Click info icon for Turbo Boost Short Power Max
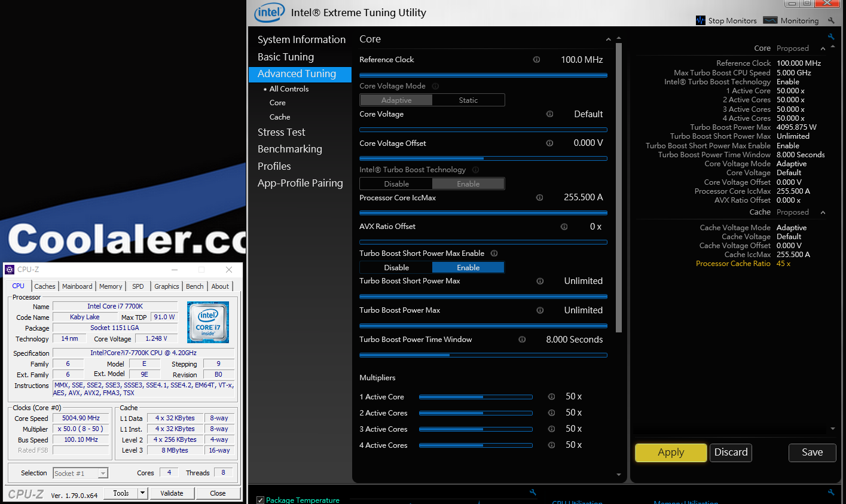The width and height of the screenshot is (846, 504). click(x=540, y=281)
